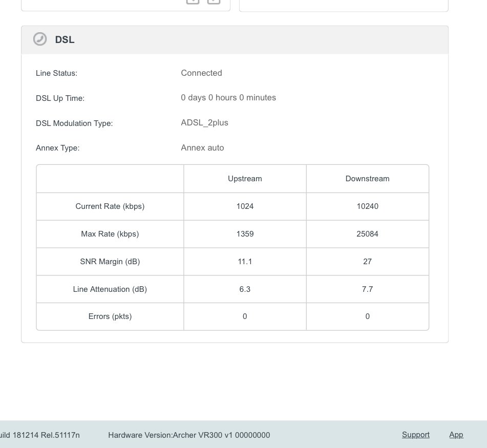This screenshot has width=487, height=448.
Task: Click the Hardware Version Archer VR300 text
Action: click(189, 435)
